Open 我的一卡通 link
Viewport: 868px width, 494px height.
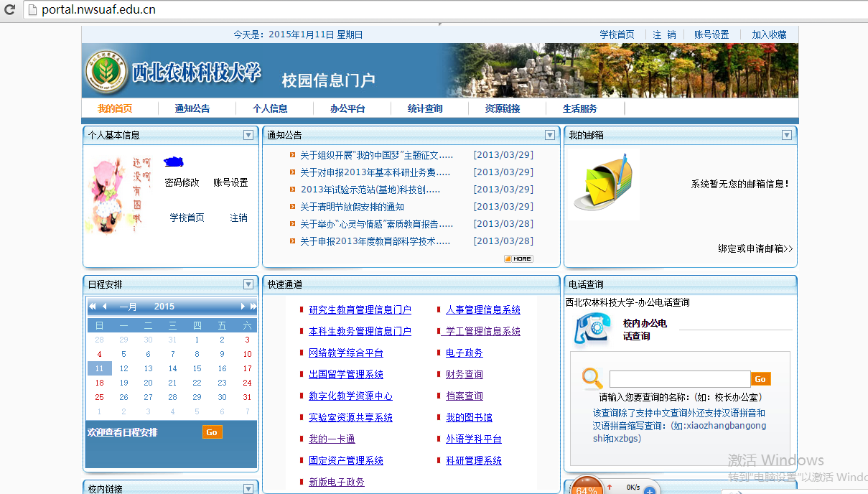(332, 439)
